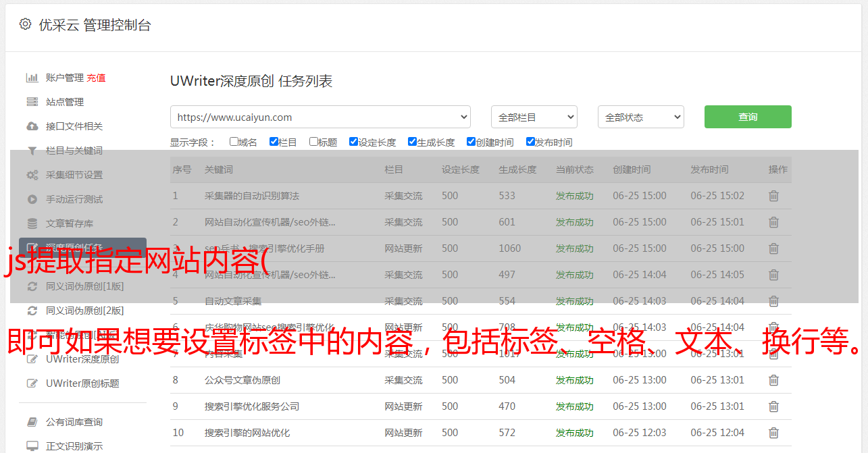Delete the 自动文章采集 task via trash icon
The width and height of the screenshot is (868, 453).
pos(773,301)
